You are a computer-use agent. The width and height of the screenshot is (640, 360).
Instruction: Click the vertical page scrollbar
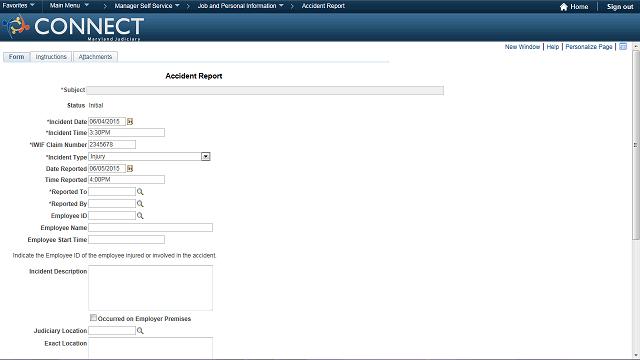[x=636, y=144]
